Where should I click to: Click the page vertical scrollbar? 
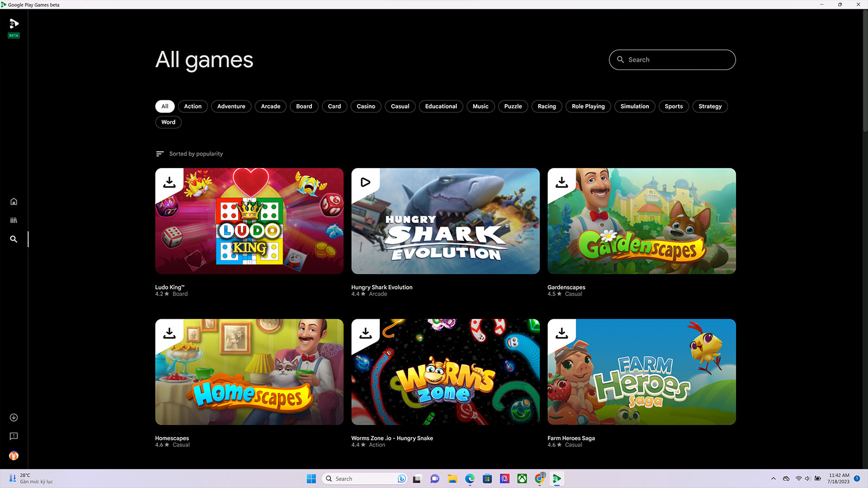865,70
